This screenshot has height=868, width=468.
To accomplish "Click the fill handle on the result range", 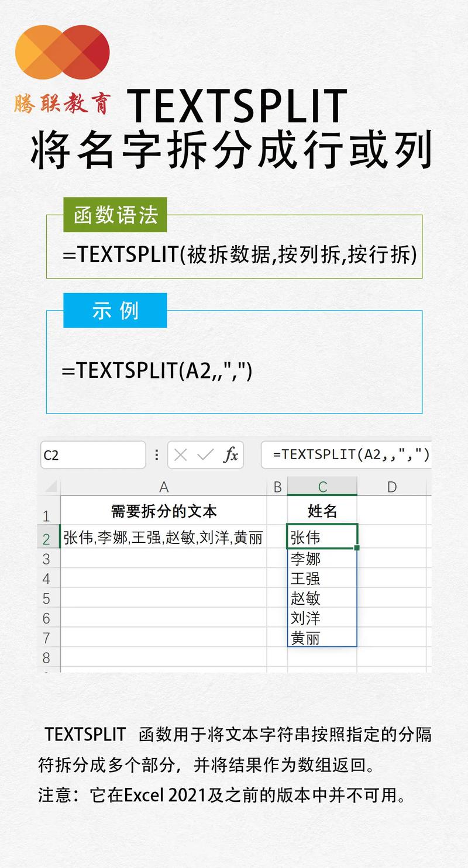I will point(357,546).
